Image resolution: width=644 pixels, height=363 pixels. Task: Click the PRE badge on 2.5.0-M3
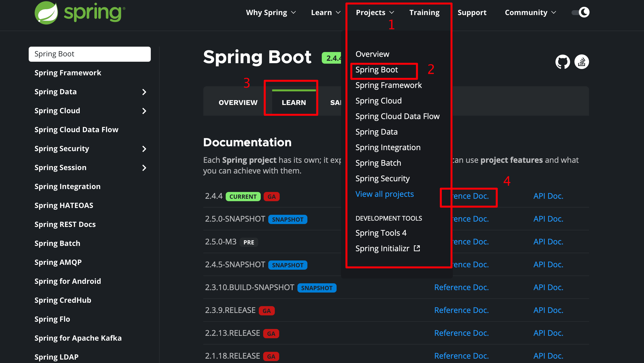[x=249, y=242]
